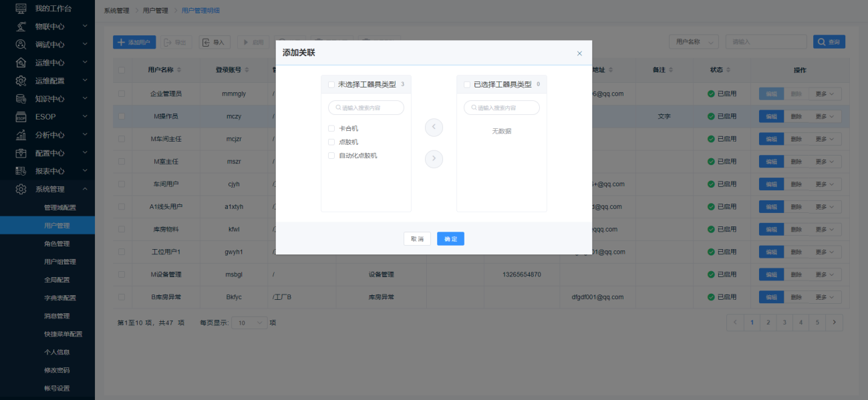Tick the checkbox for 企业管理员 row
The height and width of the screenshot is (400, 868).
(x=122, y=93)
